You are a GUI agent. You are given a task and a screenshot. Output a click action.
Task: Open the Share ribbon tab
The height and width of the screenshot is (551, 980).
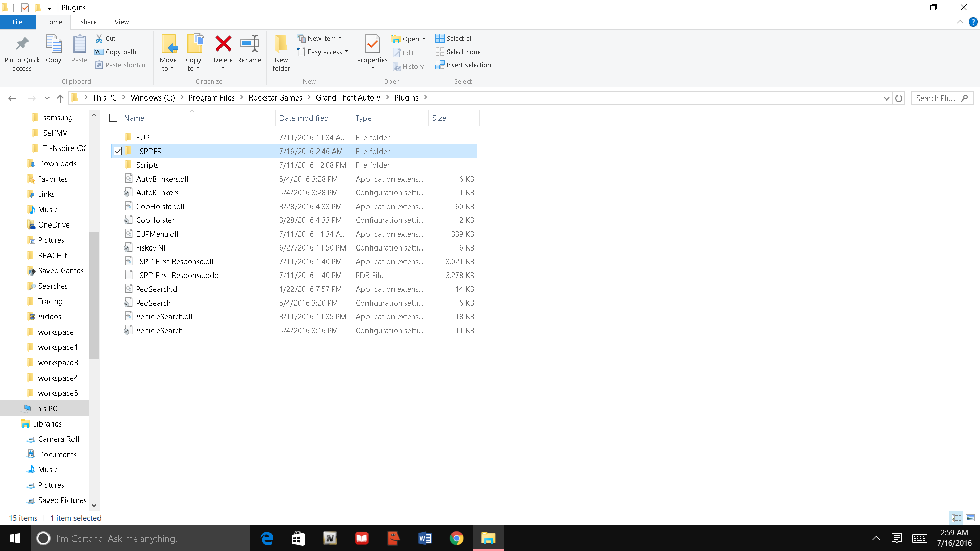(x=88, y=22)
